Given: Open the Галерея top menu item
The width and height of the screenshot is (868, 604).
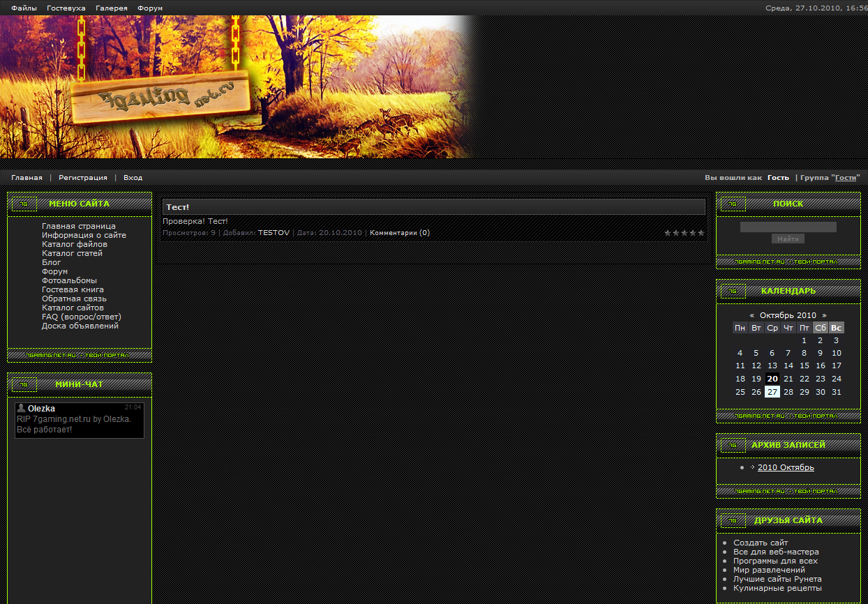Looking at the screenshot, I should click(112, 8).
